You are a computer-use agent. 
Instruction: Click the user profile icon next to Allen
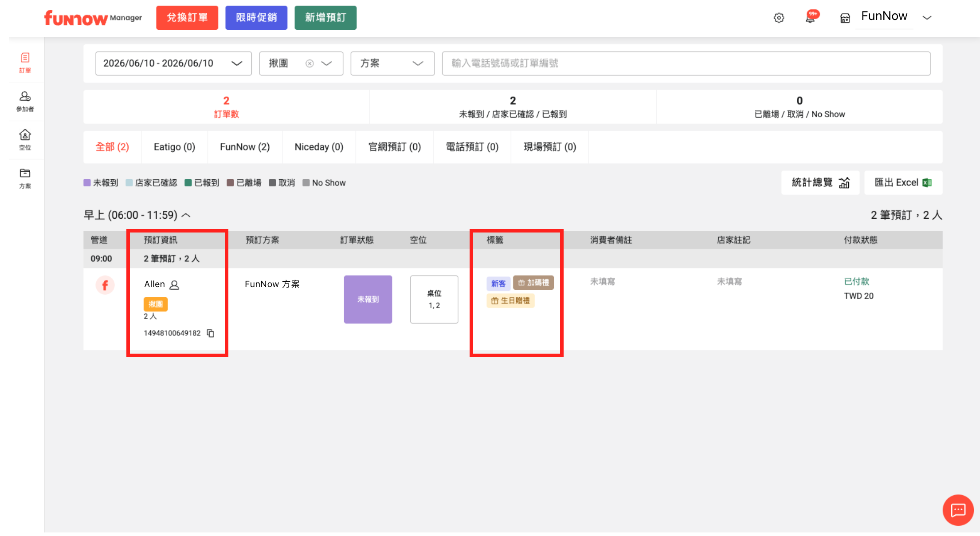pyautogui.click(x=175, y=285)
